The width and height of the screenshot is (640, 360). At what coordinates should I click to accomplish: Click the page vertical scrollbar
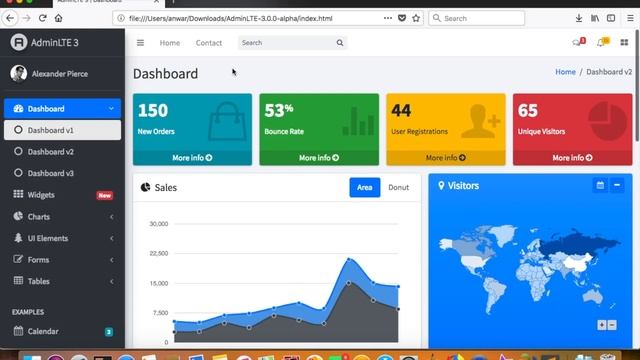(637, 86)
